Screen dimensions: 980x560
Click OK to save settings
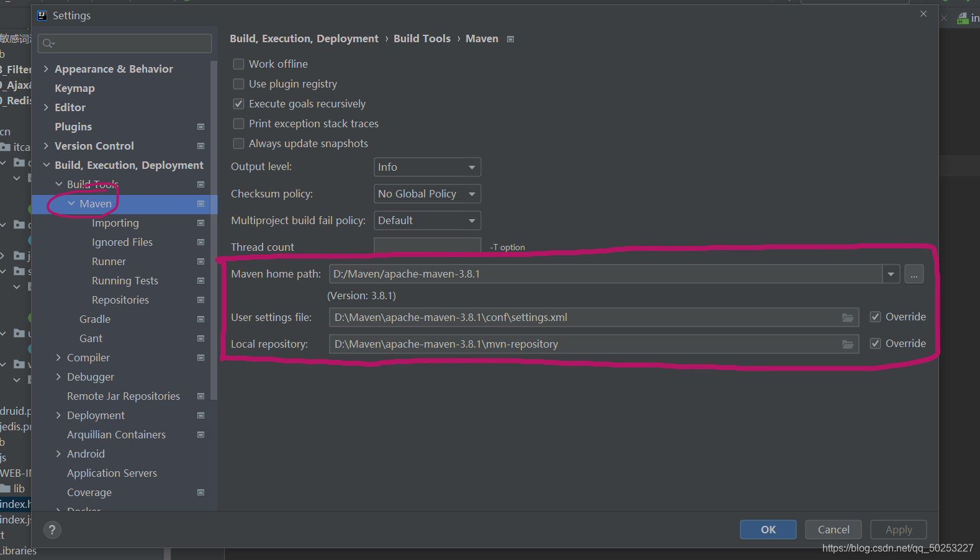(768, 530)
